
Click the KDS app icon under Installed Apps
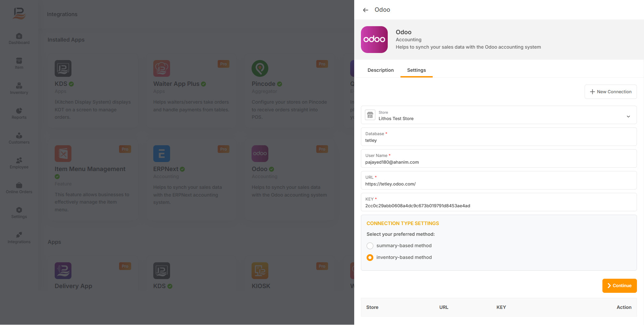(x=63, y=68)
